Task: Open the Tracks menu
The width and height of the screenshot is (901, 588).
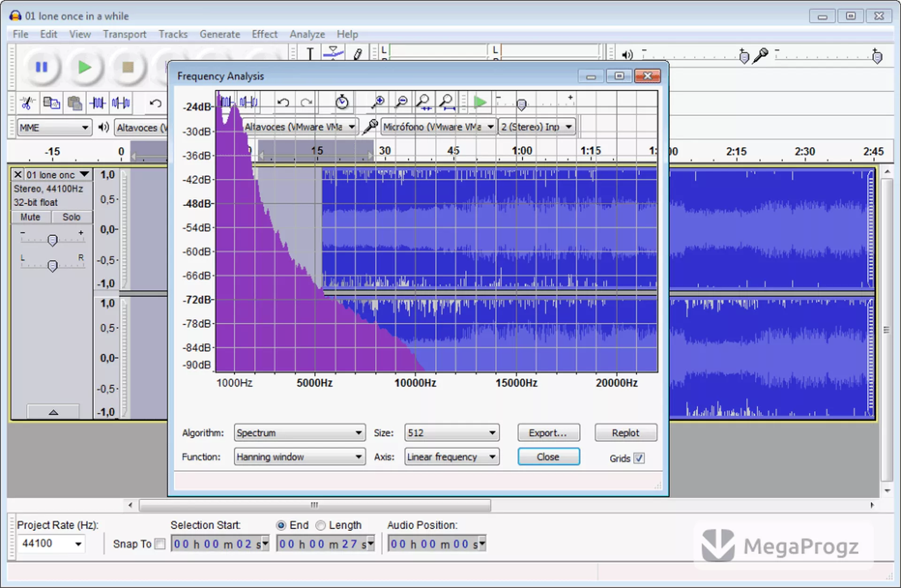Action: (173, 34)
